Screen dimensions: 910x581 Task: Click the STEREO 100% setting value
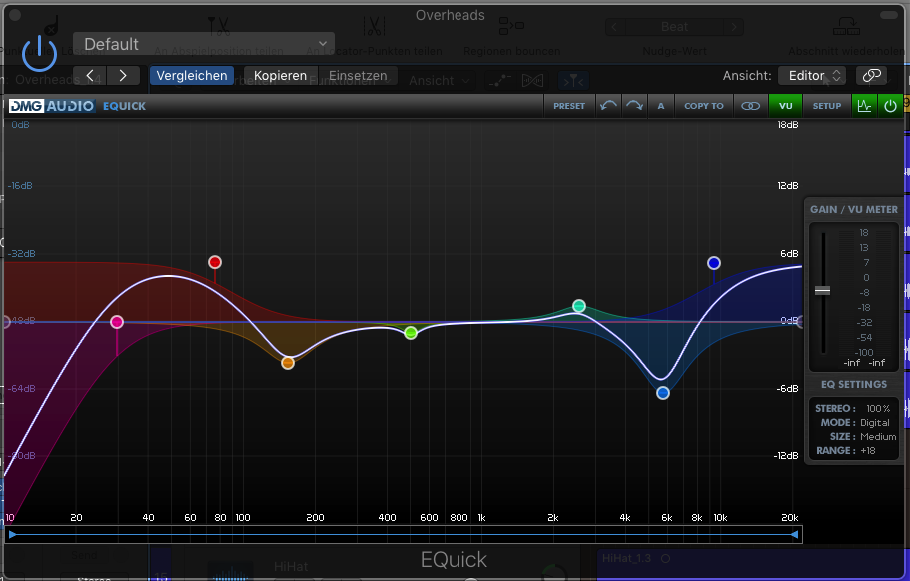click(x=878, y=409)
